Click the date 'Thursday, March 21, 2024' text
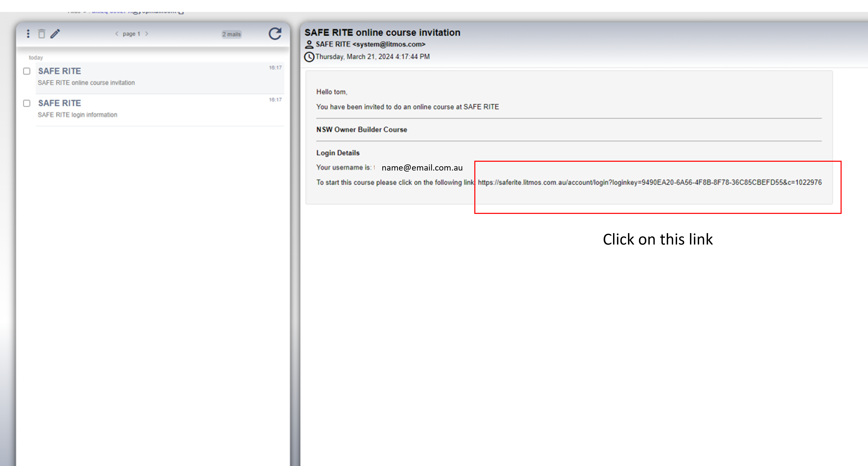868x466 pixels. coord(354,57)
